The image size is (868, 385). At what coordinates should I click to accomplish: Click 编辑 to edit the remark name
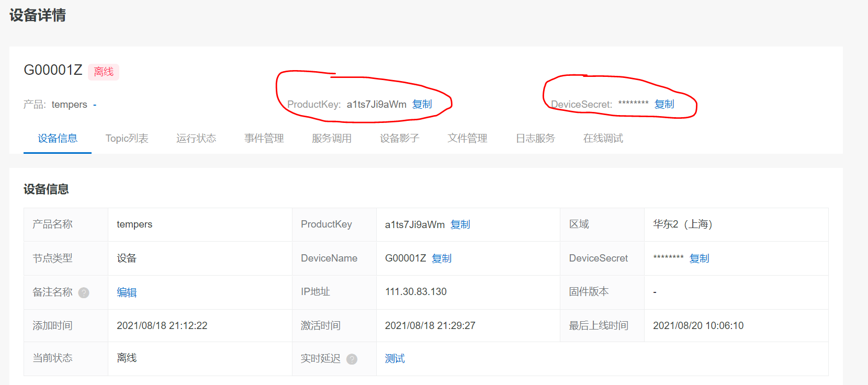point(127,292)
